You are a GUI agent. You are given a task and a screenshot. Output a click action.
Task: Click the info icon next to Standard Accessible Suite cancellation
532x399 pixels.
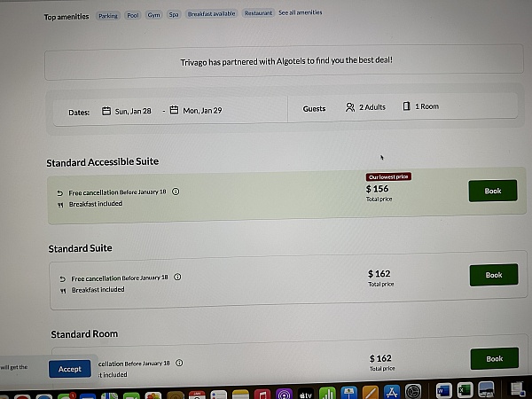(x=176, y=192)
